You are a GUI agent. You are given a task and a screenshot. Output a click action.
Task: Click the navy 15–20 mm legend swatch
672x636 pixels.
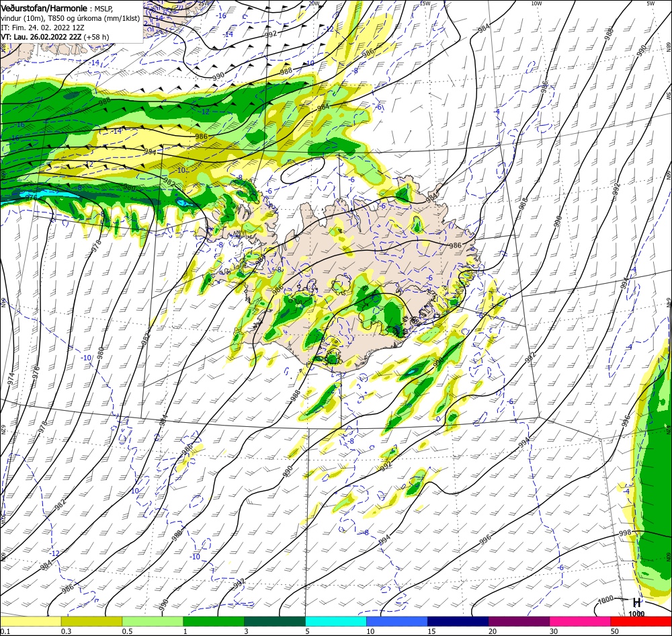[x=458, y=621]
